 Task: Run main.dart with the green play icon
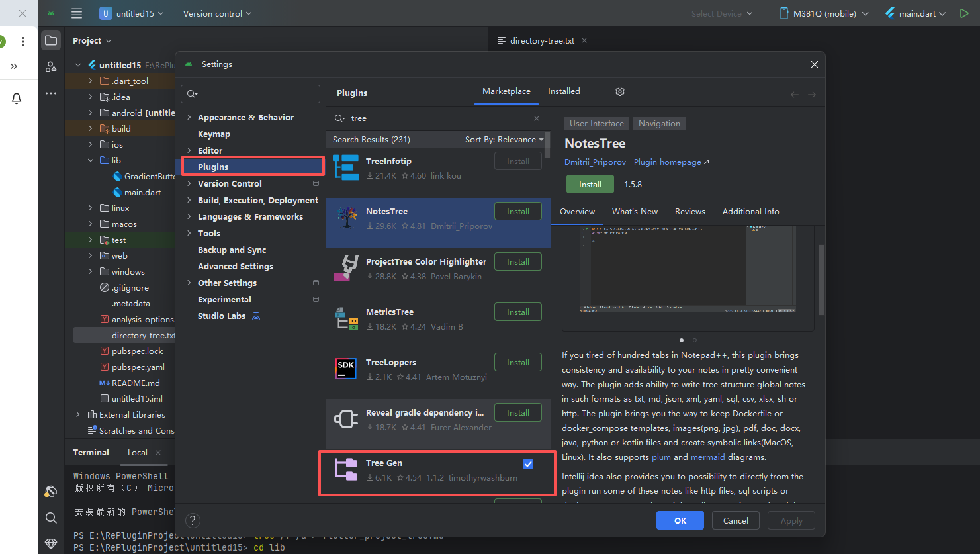964,13
